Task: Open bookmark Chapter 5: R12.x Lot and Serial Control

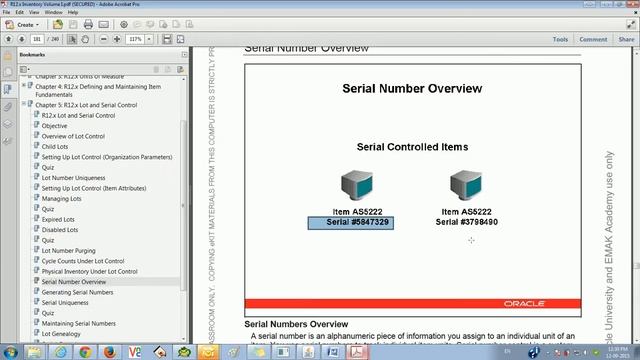Action: pos(86,105)
